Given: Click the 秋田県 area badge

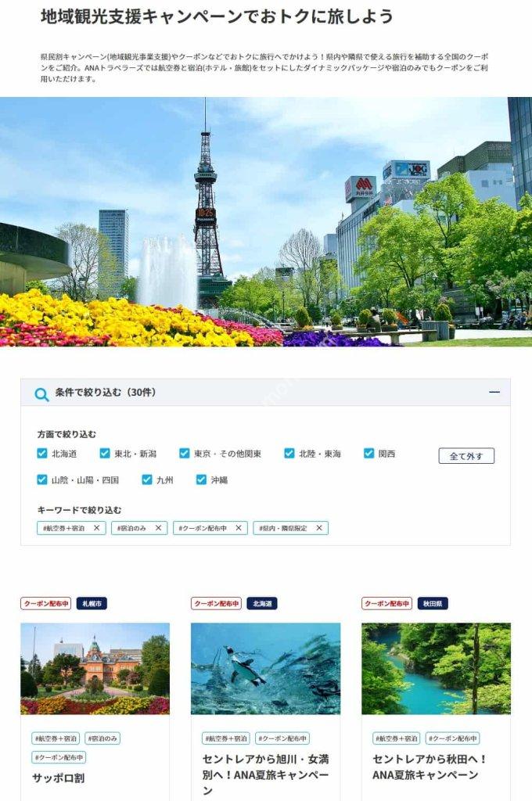Looking at the screenshot, I should click(x=433, y=603).
